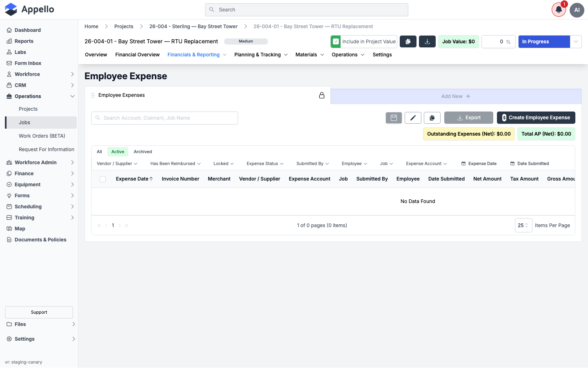Click the duplicate icon next to Export
This screenshot has height=375, width=588.
[x=432, y=118]
